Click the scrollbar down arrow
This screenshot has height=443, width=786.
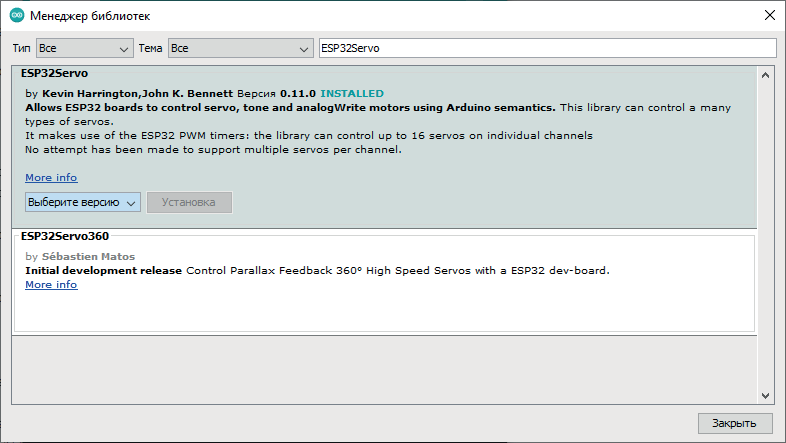[765, 395]
